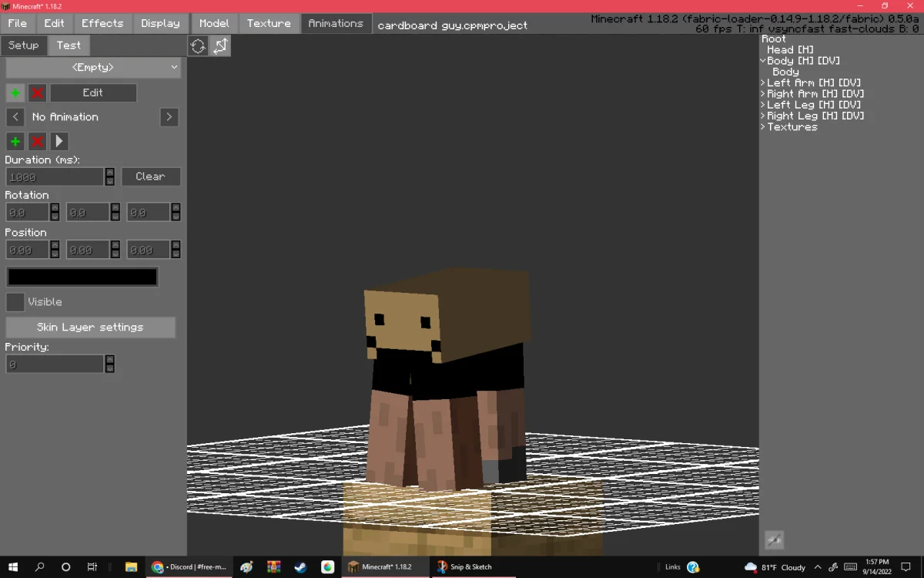The image size is (924, 578).
Task: Open the help icon next to Links
Action: coord(693,567)
